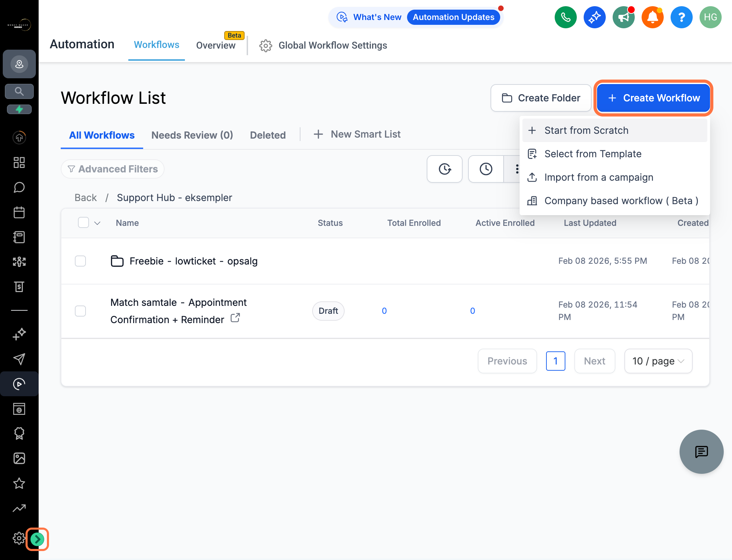Image resolution: width=732 pixels, height=560 pixels.
Task: Select page 1 in pagination
Action: coord(556,361)
